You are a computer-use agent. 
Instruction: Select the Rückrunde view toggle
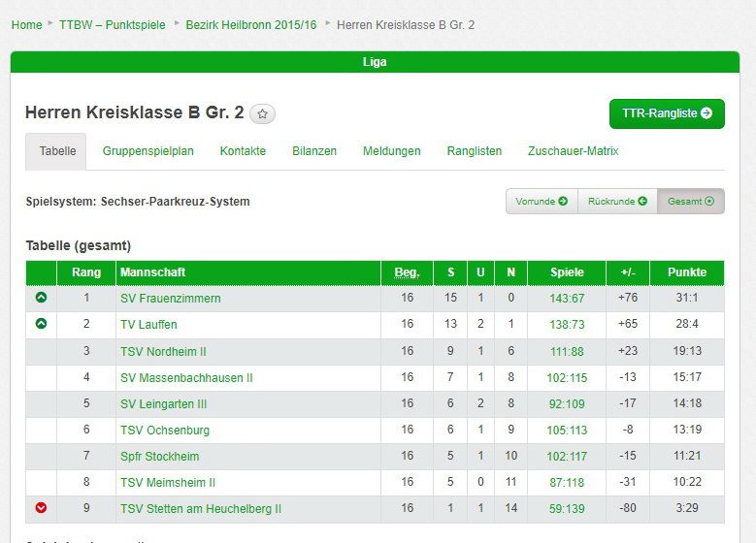pyautogui.click(x=617, y=202)
